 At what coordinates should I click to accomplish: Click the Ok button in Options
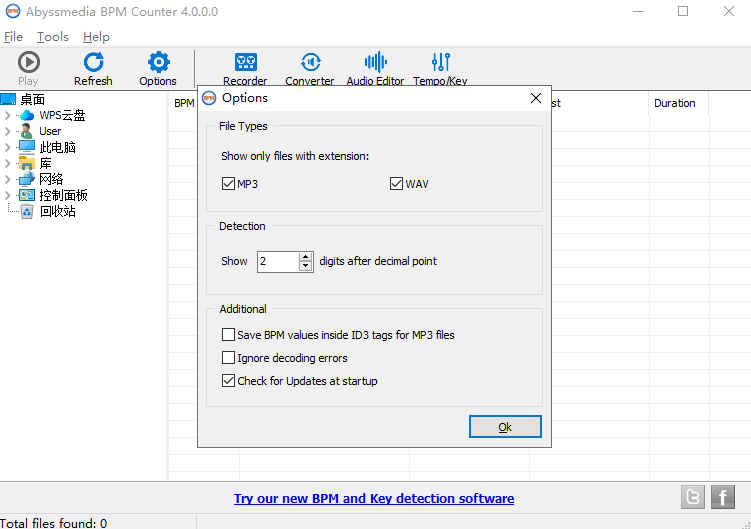(505, 426)
